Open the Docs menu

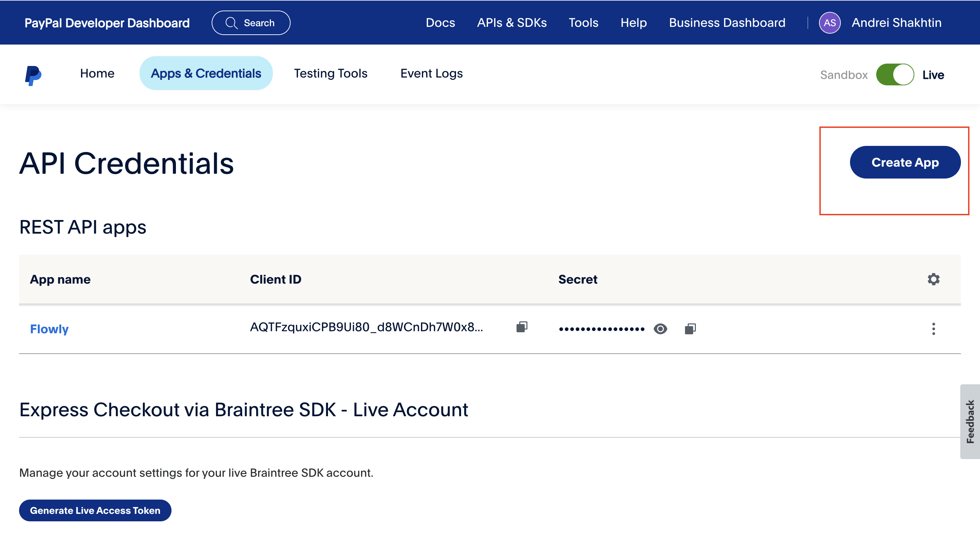(440, 23)
